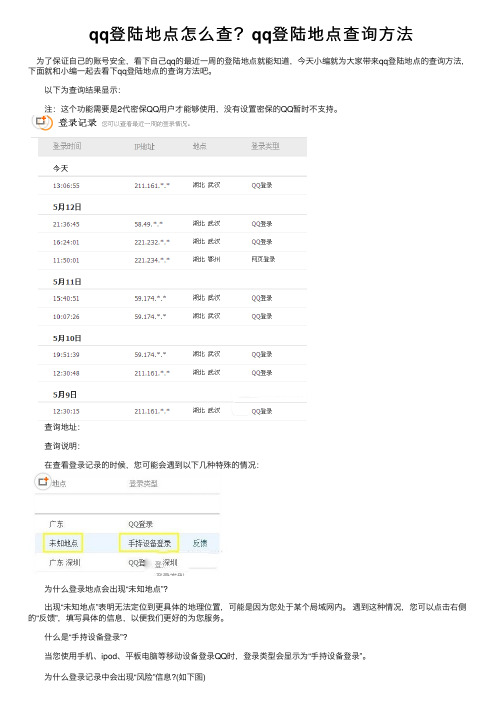Select the 5月9日 date group label

[65, 395]
